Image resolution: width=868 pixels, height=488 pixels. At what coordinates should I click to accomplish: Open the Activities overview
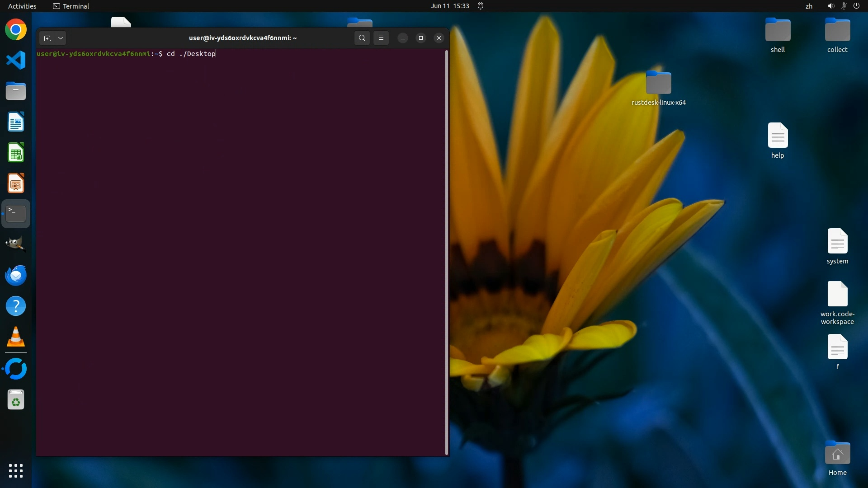point(22,6)
